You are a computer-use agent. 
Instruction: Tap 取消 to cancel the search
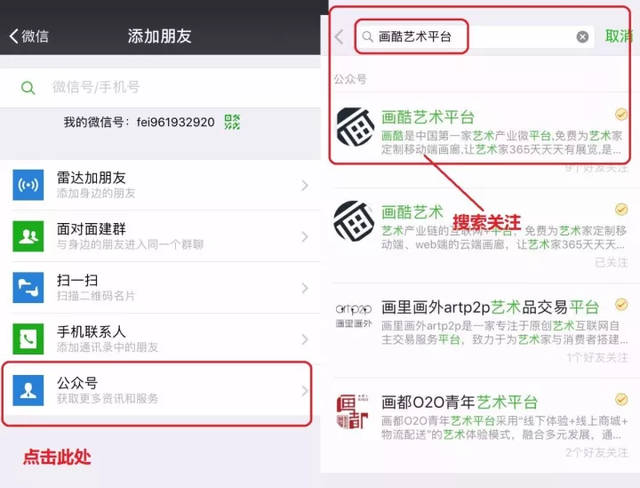(x=619, y=36)
